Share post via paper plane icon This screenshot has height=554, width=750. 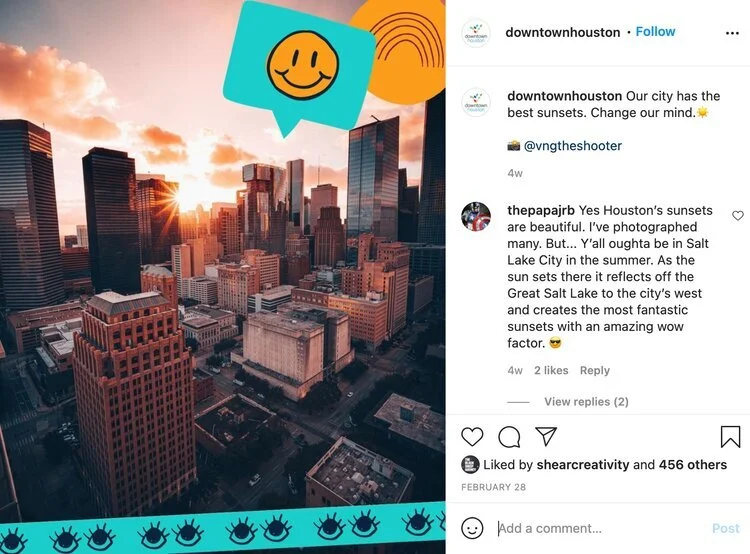point(546,436)
